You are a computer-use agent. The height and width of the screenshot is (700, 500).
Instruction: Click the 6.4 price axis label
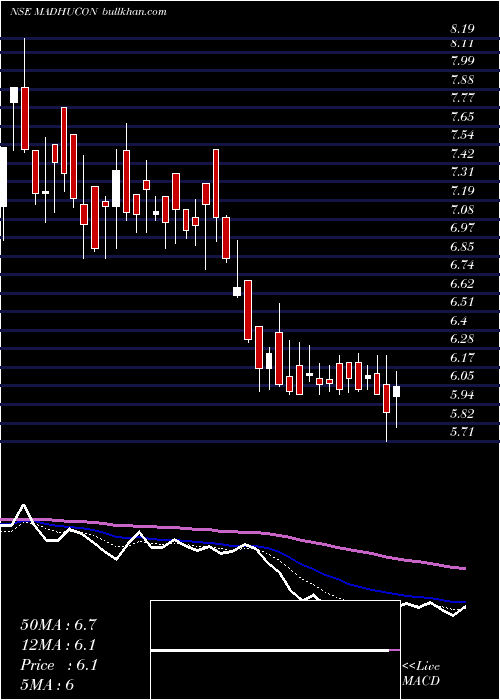point(459,321)
